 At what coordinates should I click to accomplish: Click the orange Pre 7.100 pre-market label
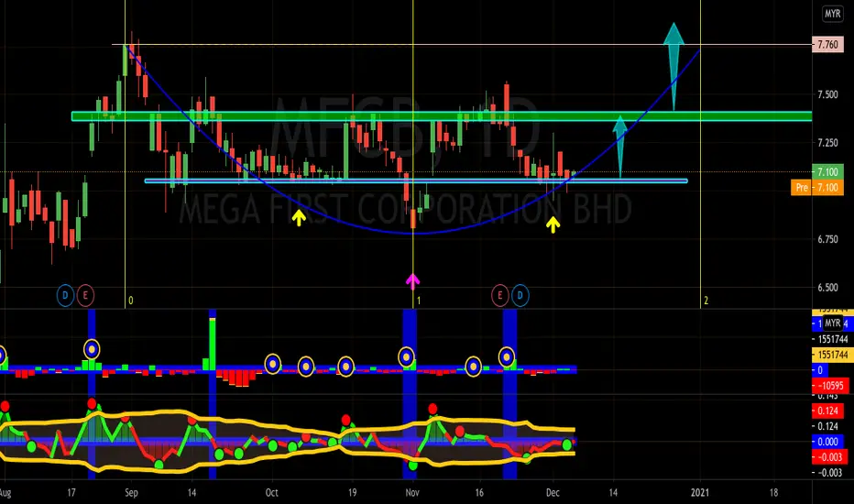pyautogui.click(x=817, y=188)
